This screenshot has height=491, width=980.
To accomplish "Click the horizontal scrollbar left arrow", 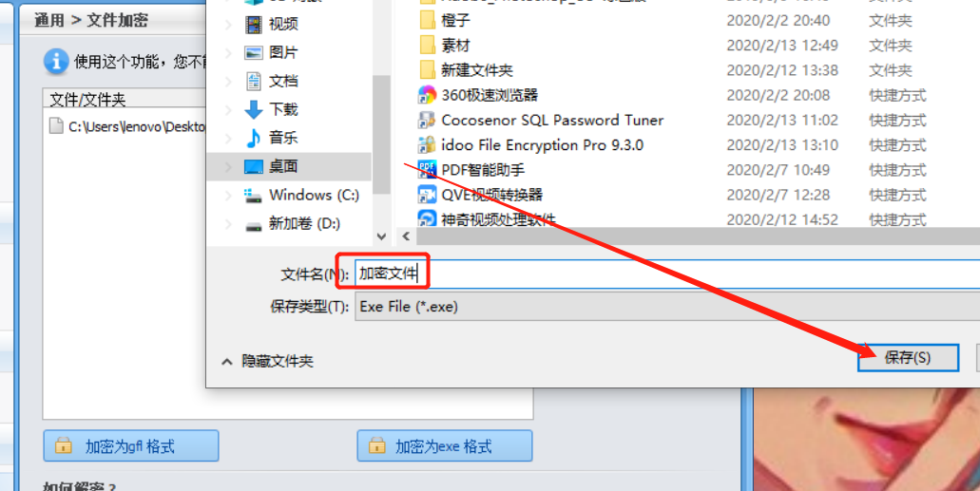I will pyautogui.click(x=406, y=236).
